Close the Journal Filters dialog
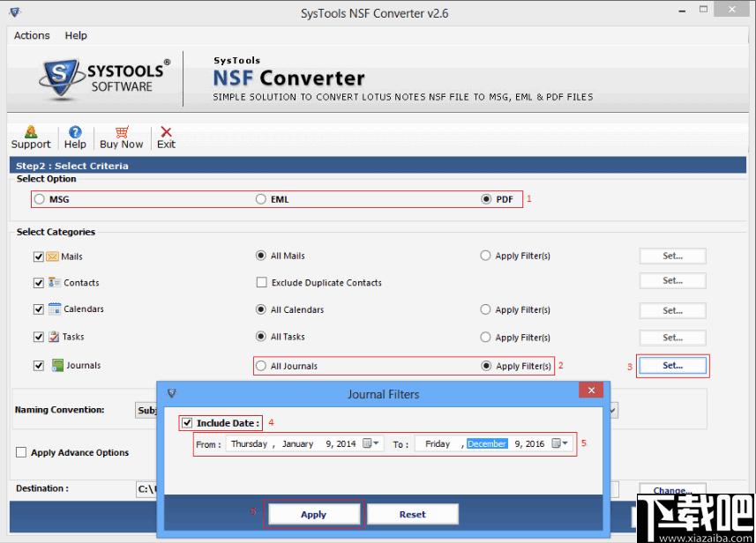 [591, 390]
